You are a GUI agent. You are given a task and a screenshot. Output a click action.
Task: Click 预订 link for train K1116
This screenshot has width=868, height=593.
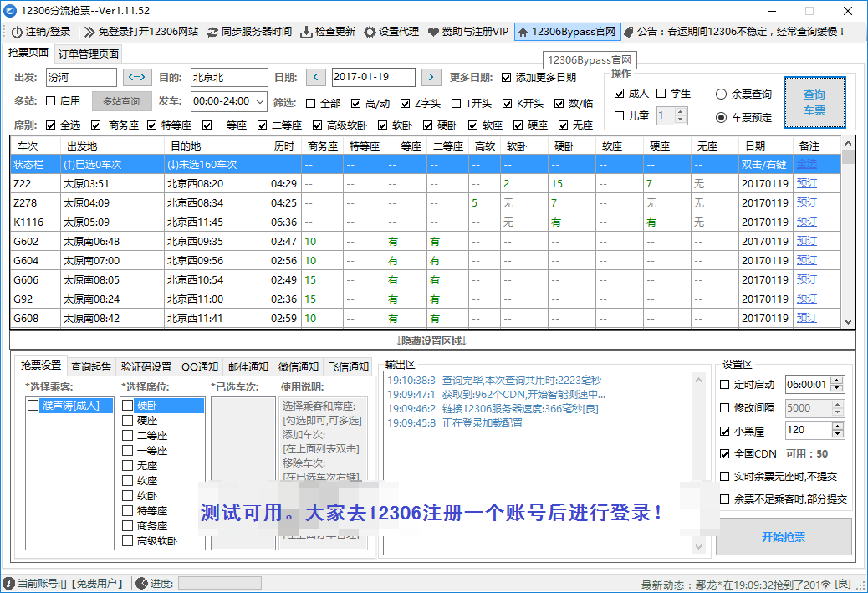click(807, 222)
